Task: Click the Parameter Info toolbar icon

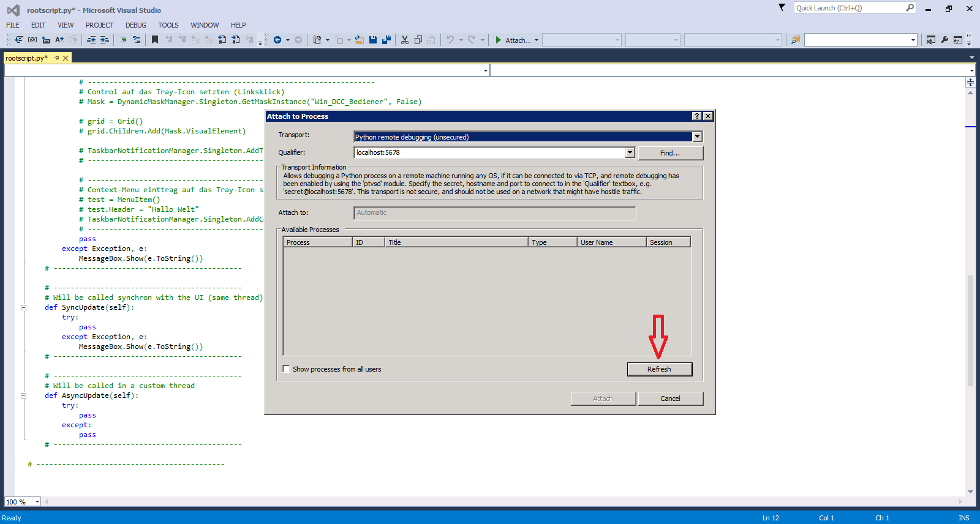Action: click(x=32, y=40)
